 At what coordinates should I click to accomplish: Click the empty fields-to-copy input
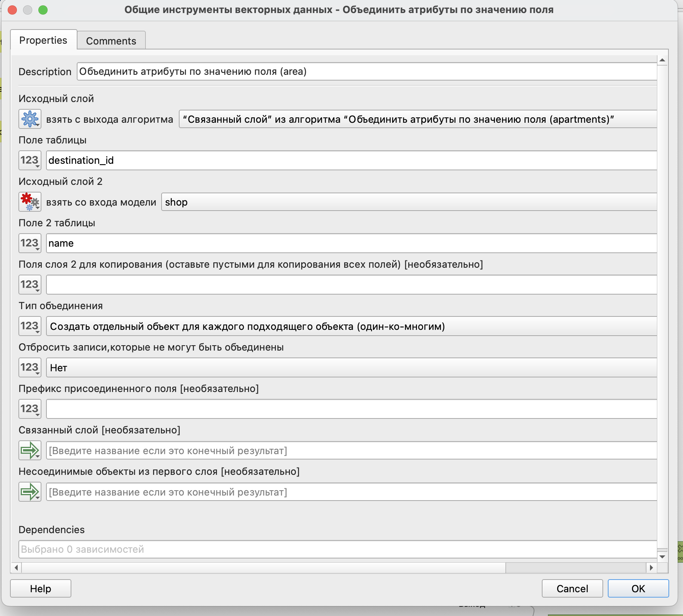click(351, 285)
